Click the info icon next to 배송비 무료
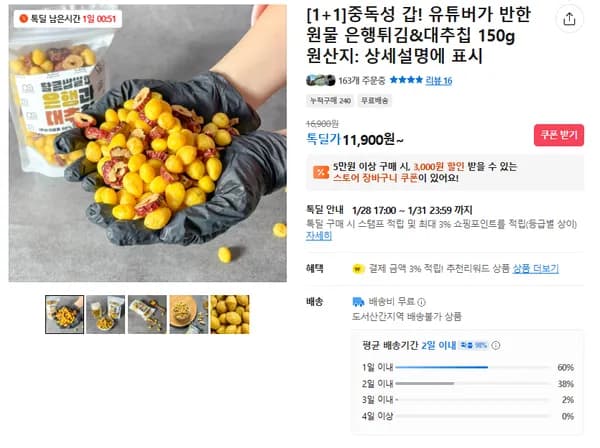The image size is (600, 448). coord(421,302)
